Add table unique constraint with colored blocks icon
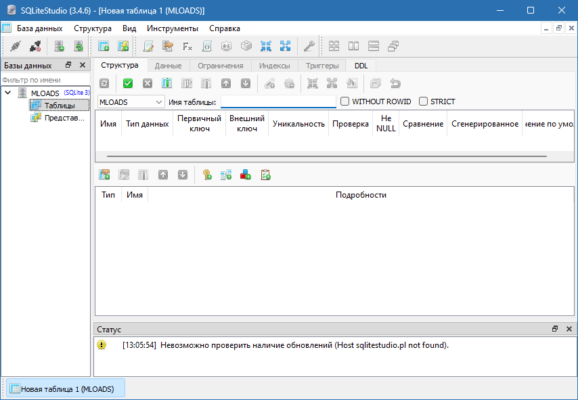Viewport: 578px width, 400px height. pyautogui.click(x=246, y=175)
